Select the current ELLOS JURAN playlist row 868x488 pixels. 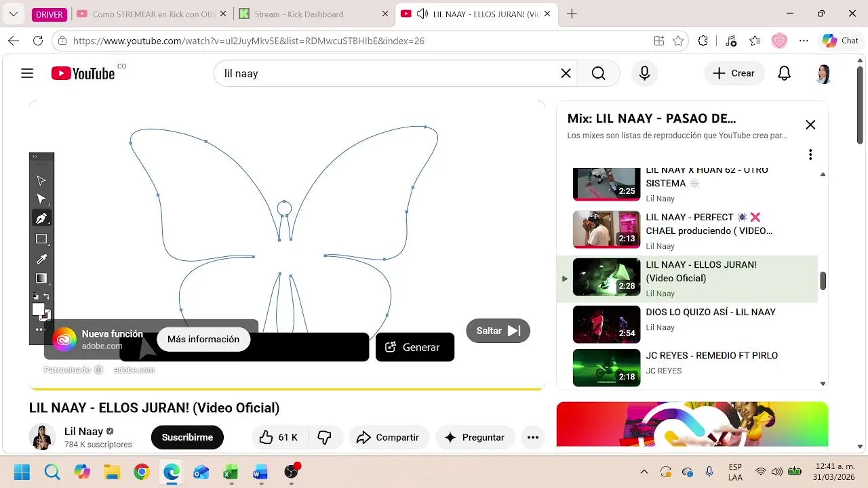tap(687, 278)
